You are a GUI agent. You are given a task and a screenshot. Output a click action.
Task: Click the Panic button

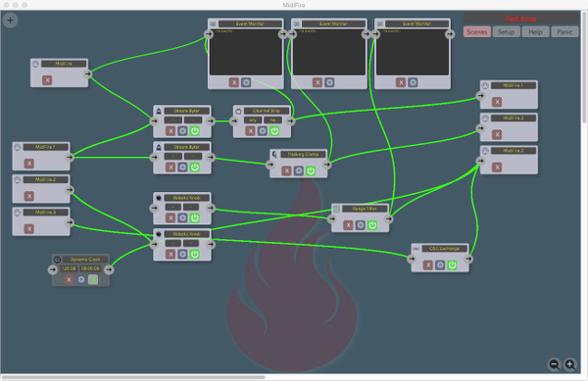pos(564,32)
